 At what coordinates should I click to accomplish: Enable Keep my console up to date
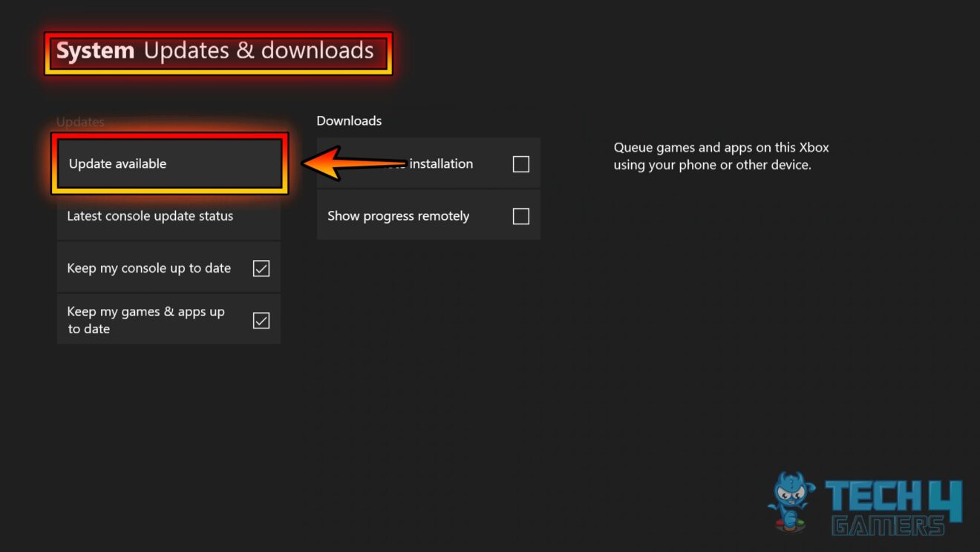click(261, 268)
